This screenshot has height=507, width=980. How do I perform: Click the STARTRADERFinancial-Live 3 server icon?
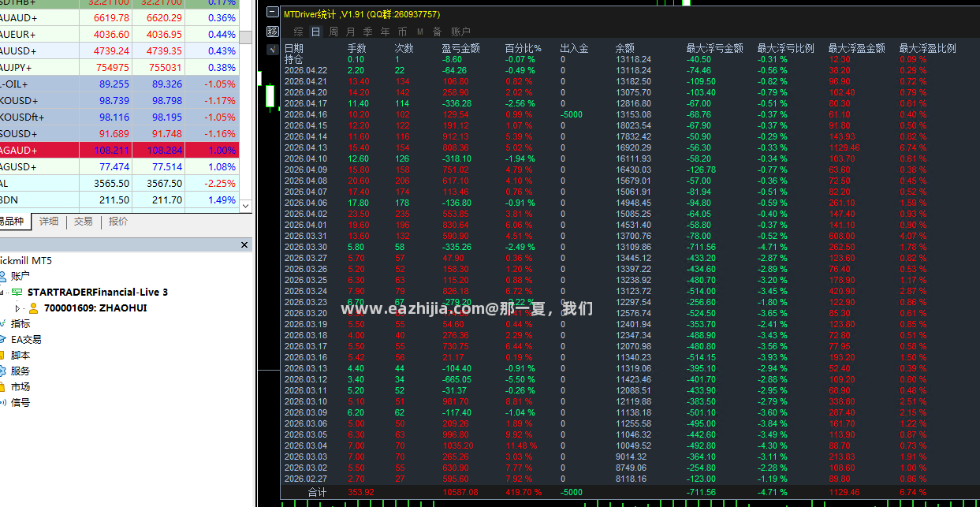click(17, 292)
